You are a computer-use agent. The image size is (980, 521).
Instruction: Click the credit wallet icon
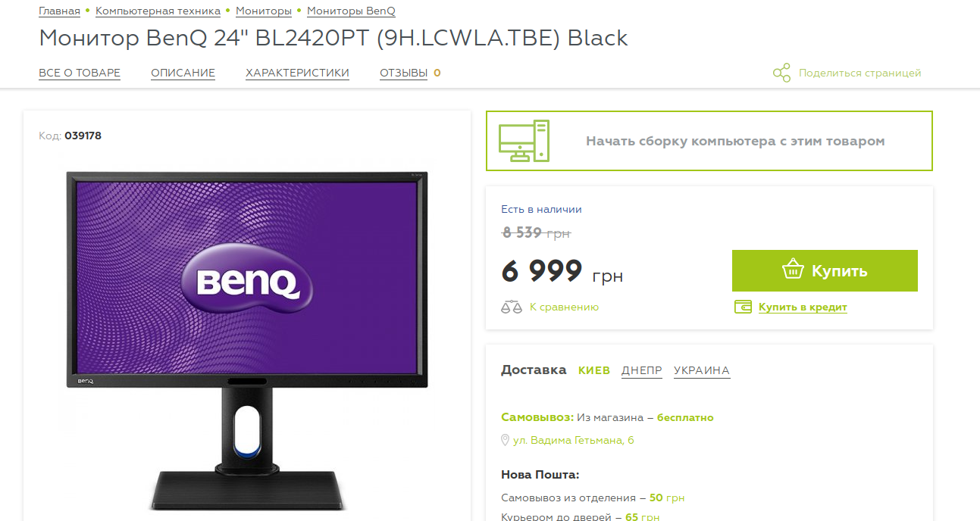[744, 307]
